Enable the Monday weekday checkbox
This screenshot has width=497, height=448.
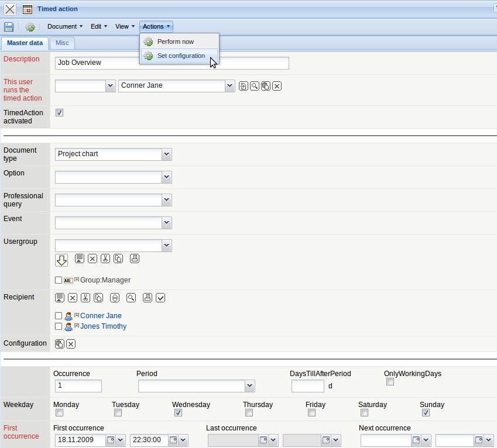(x=59, y=413)
